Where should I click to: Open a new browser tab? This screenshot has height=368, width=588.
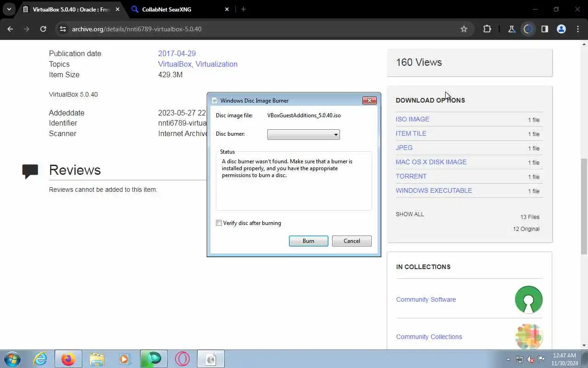click(x=243, y=9)
